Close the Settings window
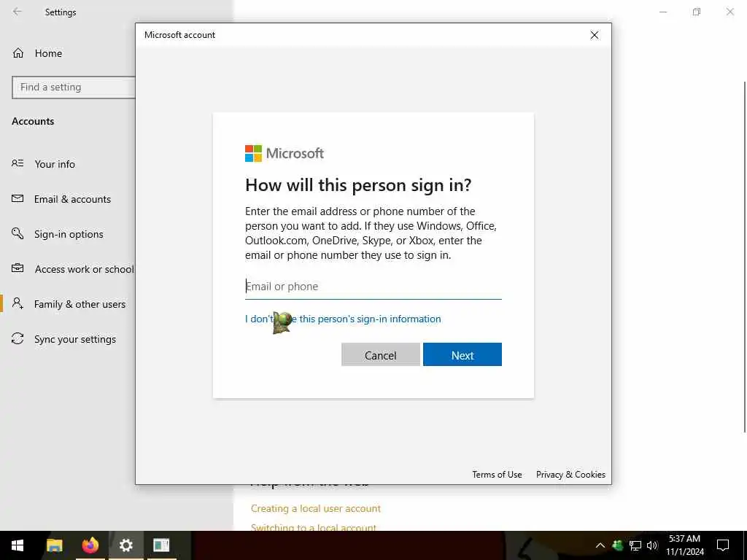Viewport: 747px width, 560px height. pos(729,12)
